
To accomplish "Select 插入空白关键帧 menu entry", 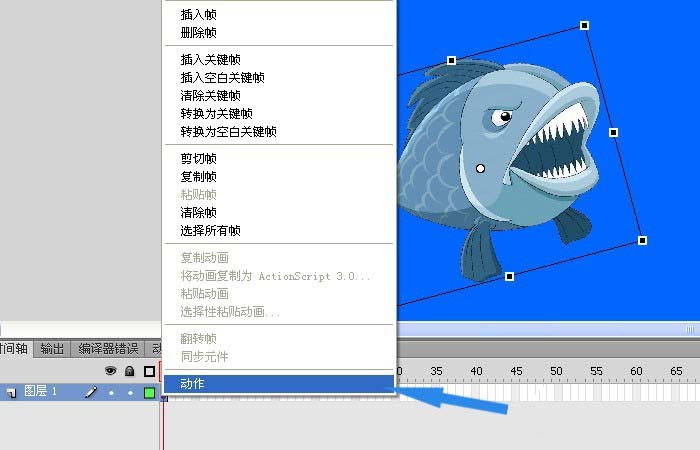I will 279,78.
